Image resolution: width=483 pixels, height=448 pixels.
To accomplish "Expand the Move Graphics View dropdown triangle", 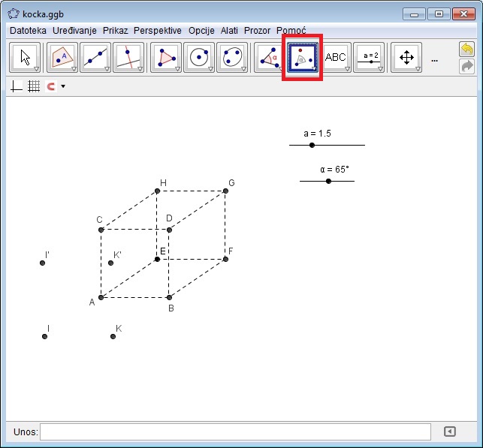I will (418, 69).
